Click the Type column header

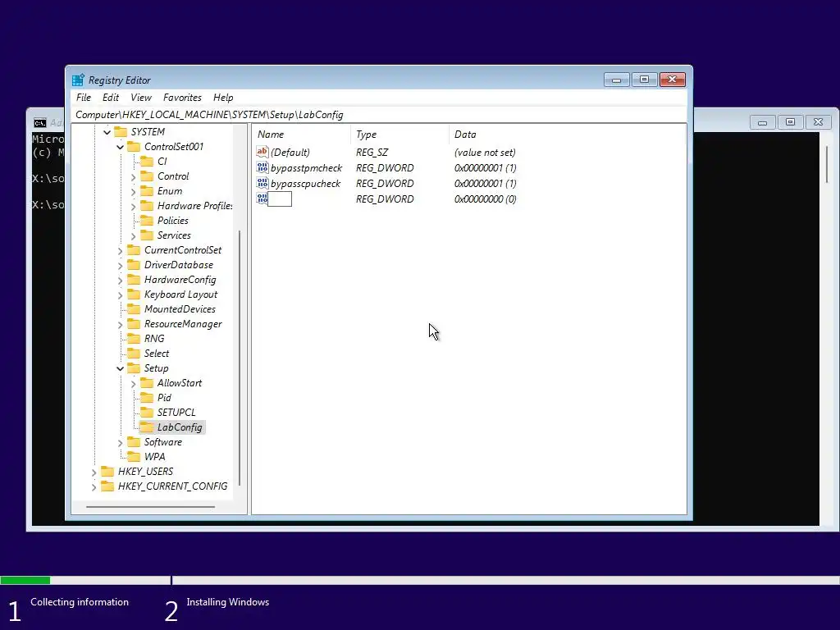pyautogui.click(x=399, y=135)
